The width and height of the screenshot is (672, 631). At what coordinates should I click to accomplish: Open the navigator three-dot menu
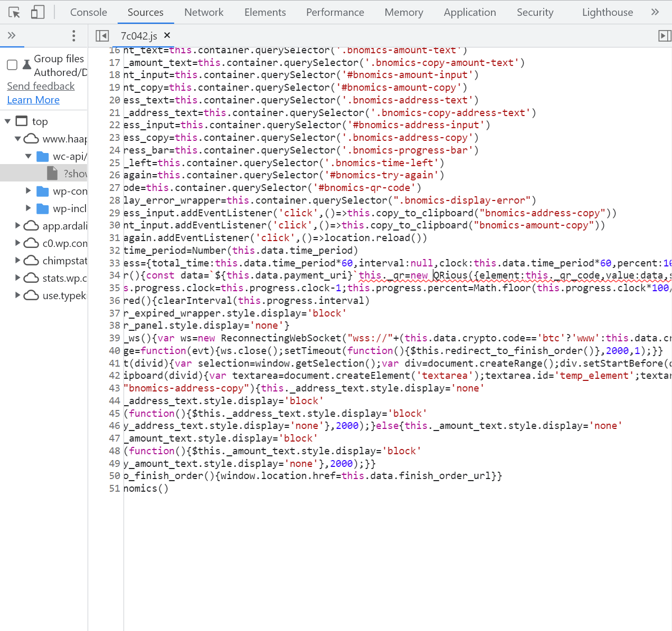[x=73, y=35]
